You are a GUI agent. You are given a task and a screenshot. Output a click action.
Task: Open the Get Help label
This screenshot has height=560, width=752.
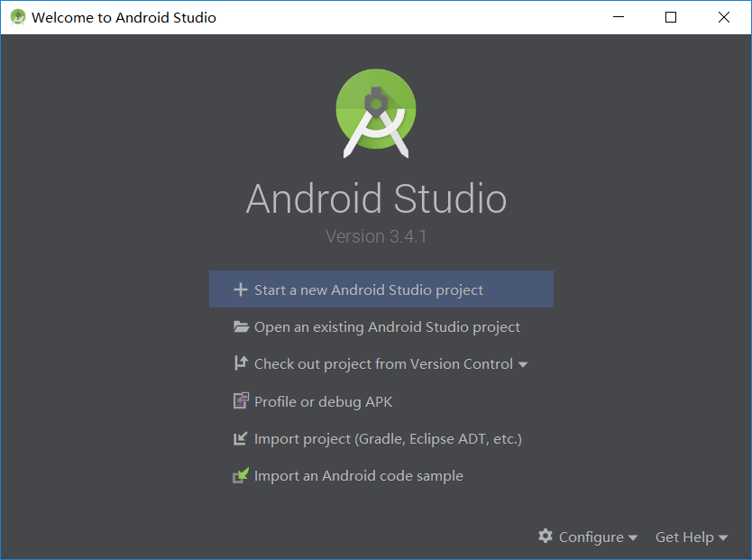(684, 537)
